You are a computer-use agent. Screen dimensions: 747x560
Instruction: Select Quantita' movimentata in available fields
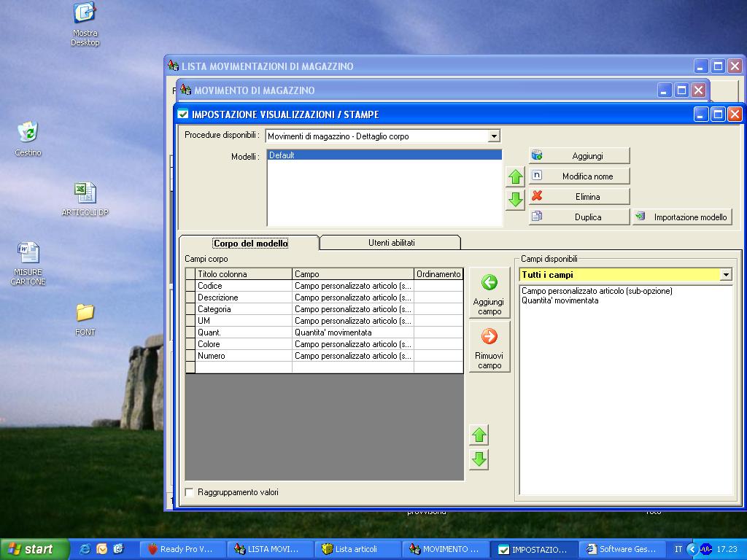click(560, 300)
